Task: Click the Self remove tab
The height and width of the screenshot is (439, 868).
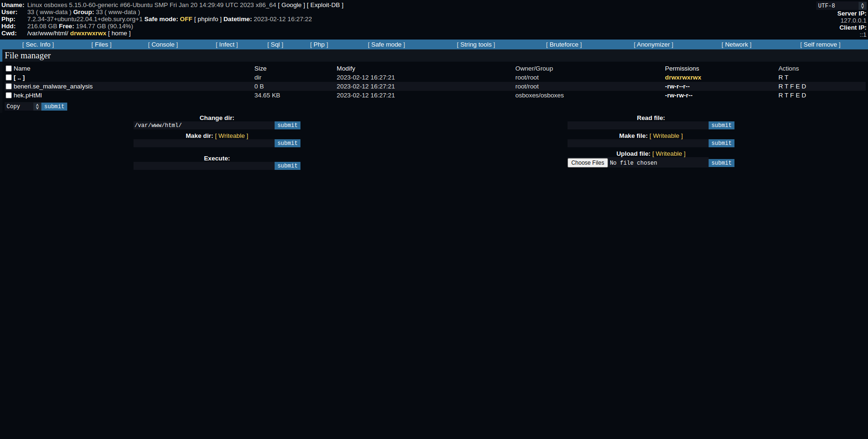Action: [821, 45]
